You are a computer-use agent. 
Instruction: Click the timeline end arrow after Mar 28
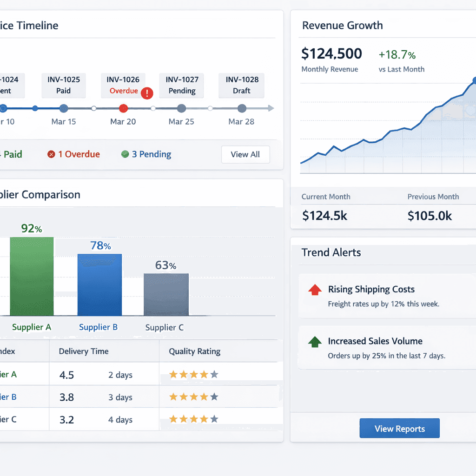[271, 108]
